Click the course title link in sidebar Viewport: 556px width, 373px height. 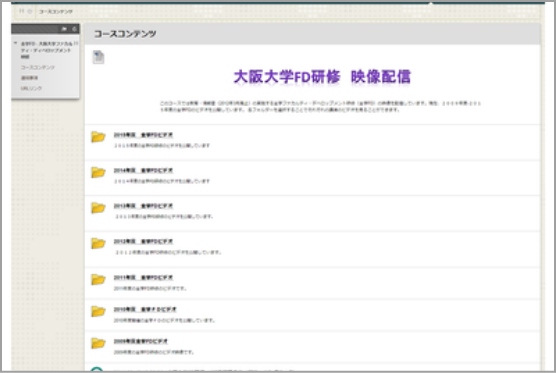pyautogui.click(x=46, y=50)
